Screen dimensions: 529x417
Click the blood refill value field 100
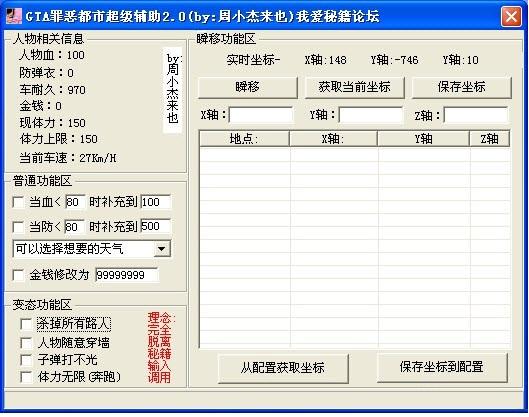(x=156, y=202)
